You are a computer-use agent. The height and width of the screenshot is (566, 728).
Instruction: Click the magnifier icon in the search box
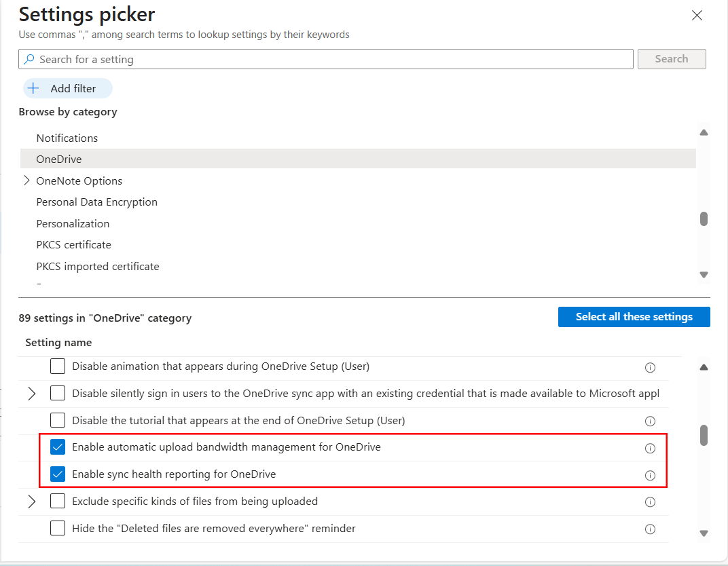[29, 59]
